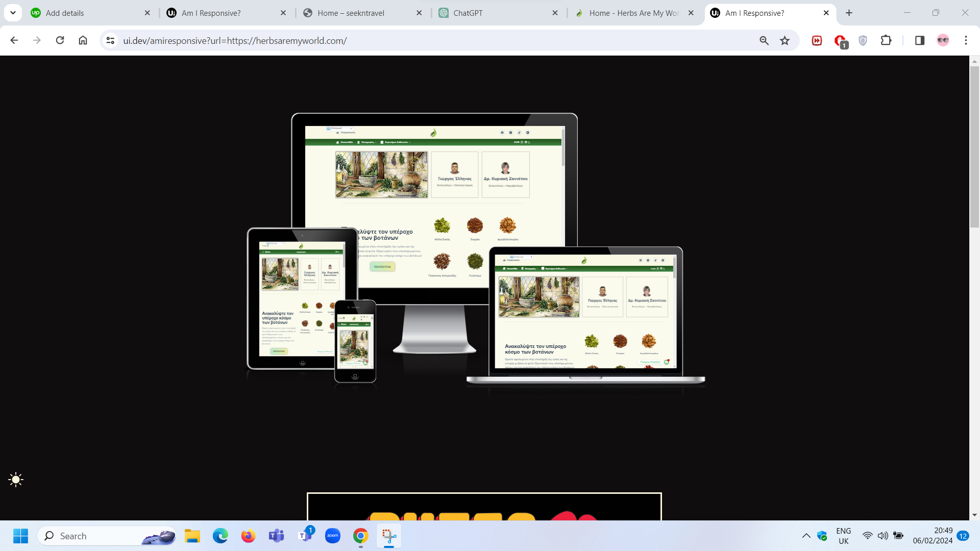The width and height of the screenshot is (980, 551).
Task: Open a new tab
Action: pos(849,13)
